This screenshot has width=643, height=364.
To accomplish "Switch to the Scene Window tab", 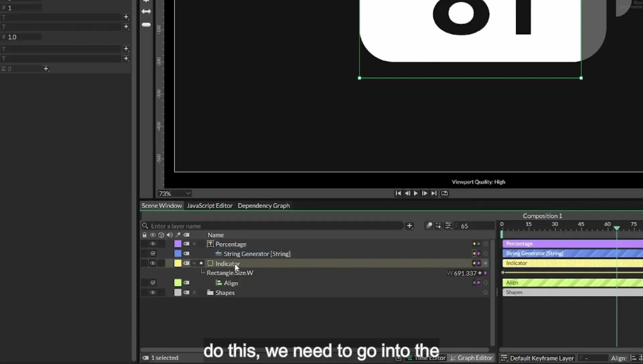I will 161,205.
